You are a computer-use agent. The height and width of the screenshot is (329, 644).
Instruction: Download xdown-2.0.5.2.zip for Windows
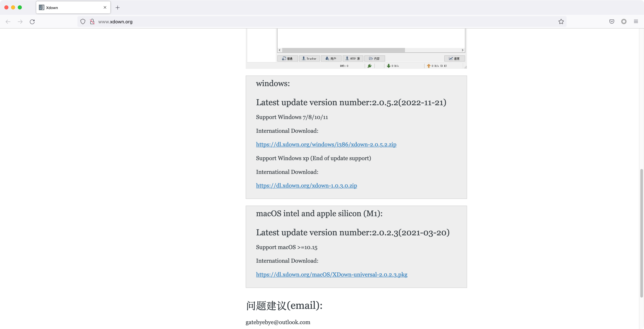click(x=326, y=145)
